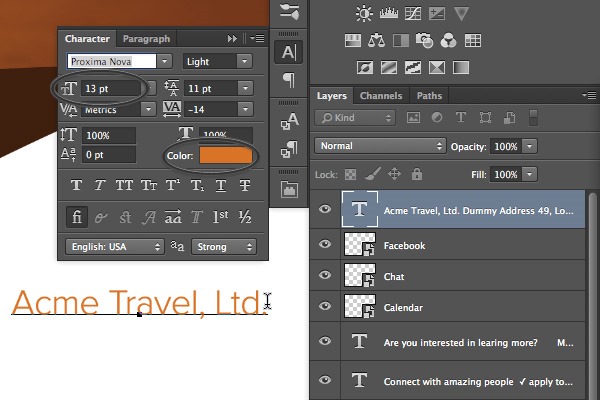Apply Strikethrough text style
Screen dimensions: 600x400
coord(245,186)
